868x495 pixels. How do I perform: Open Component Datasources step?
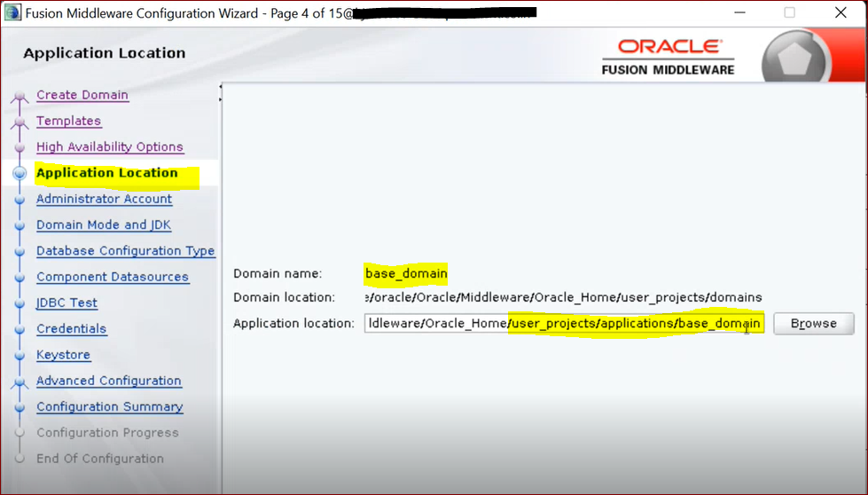(x=113, y=277)
